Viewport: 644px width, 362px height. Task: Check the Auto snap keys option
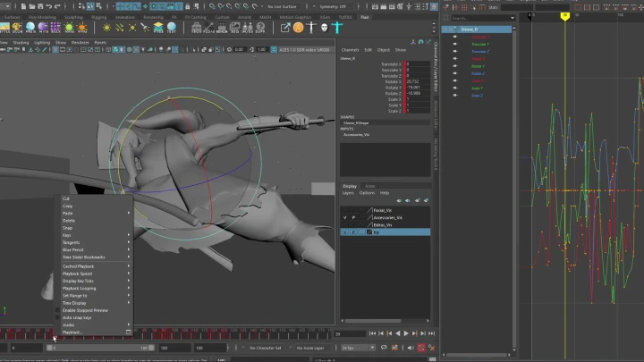coord(57,317)
